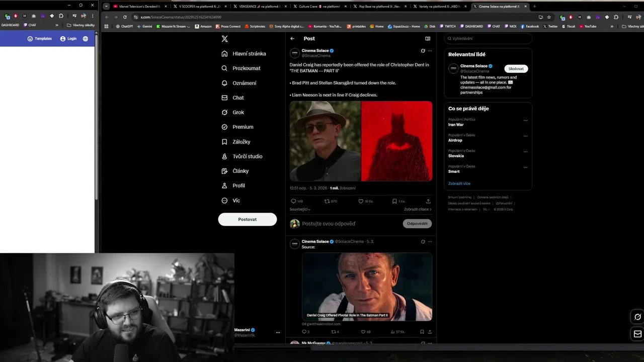The width and height of the screenshot is (644, 362).
Task: Share the Source reply post
Action: pyautogui.click(x=429, y=332)
